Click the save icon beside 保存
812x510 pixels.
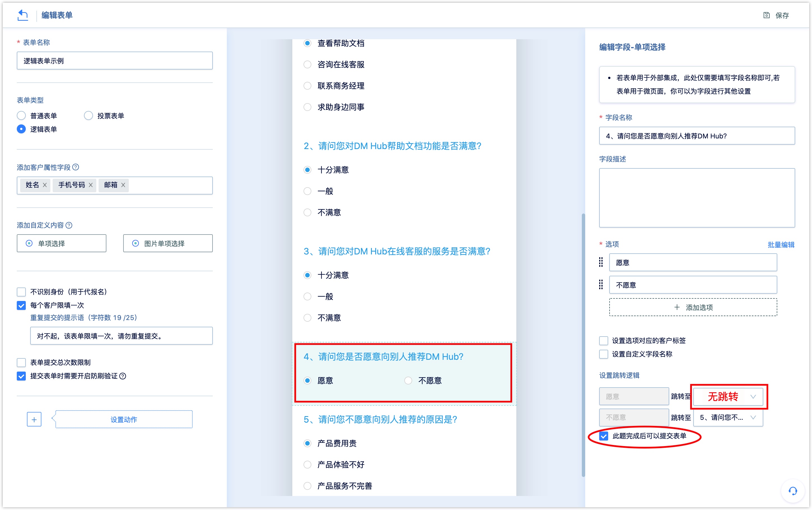766,15
